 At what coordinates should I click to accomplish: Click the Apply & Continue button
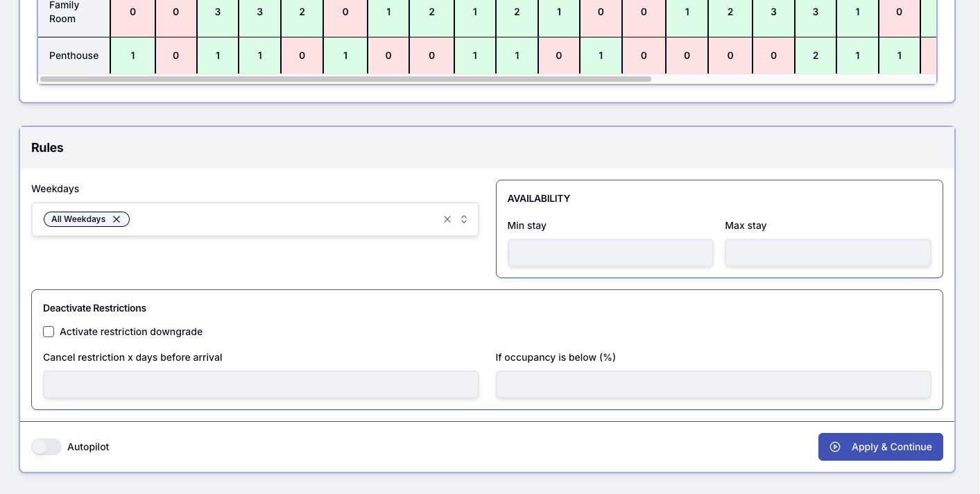pos(880,447)
